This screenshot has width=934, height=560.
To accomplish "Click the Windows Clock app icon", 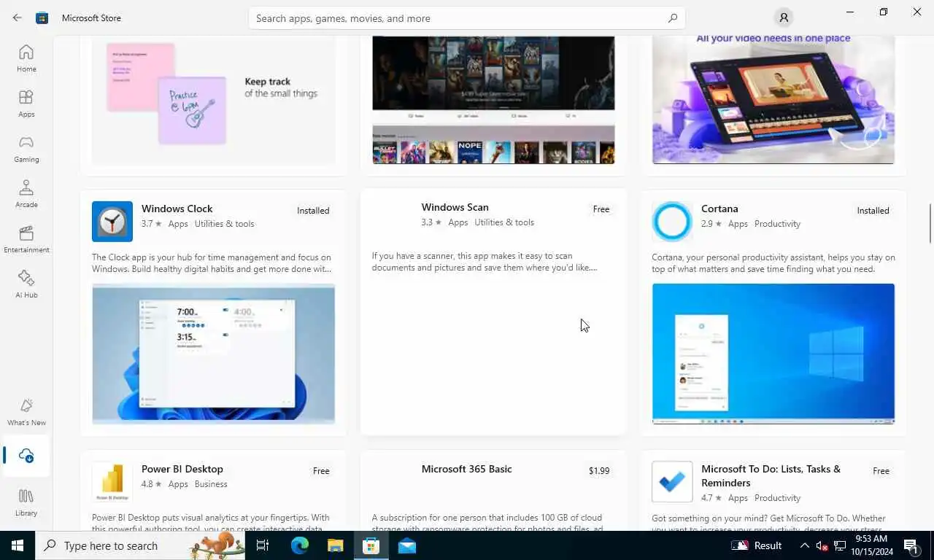I will coord(112,222).
